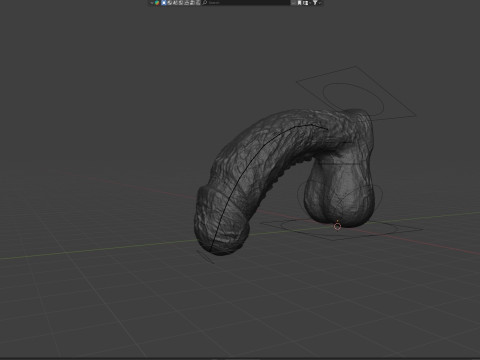Open the filter funnel options in header
This screenshot has width=480, height=360.
[x=315, y=3]
